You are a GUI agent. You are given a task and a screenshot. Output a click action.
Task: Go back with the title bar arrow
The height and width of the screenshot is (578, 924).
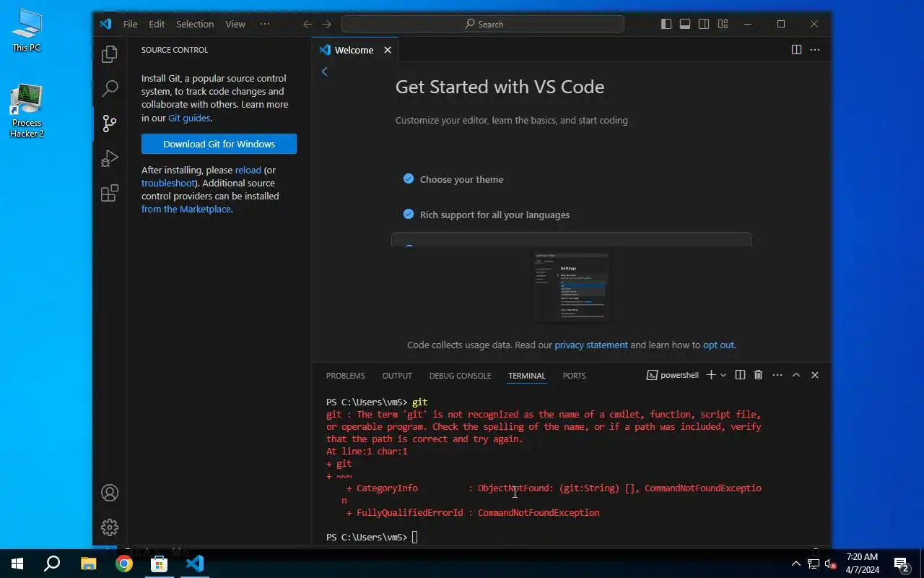308,24
